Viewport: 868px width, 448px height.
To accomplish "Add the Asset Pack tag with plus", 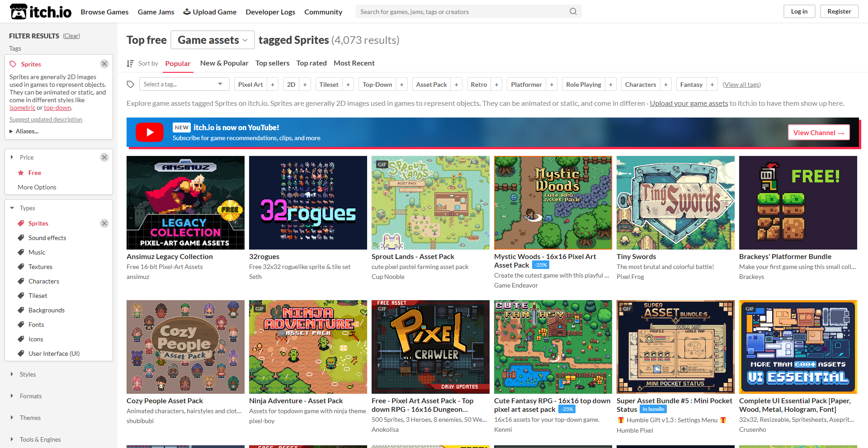I will [x=457, y=85].
